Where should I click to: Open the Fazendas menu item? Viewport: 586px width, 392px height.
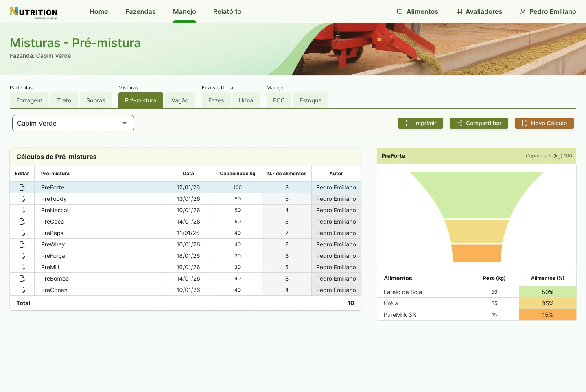click(x=140, y=12)
